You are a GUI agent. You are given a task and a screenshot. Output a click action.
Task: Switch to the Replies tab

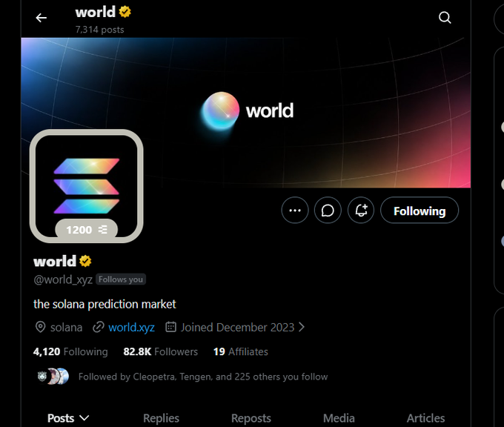[161, 418]
